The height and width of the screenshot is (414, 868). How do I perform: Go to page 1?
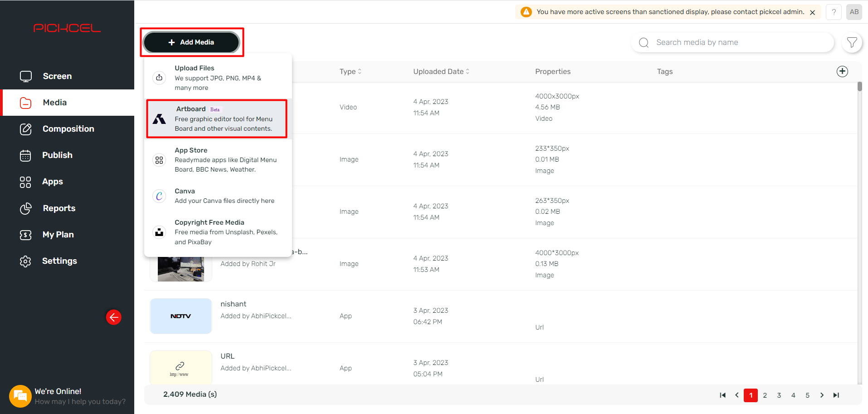(x=751, y=395)
